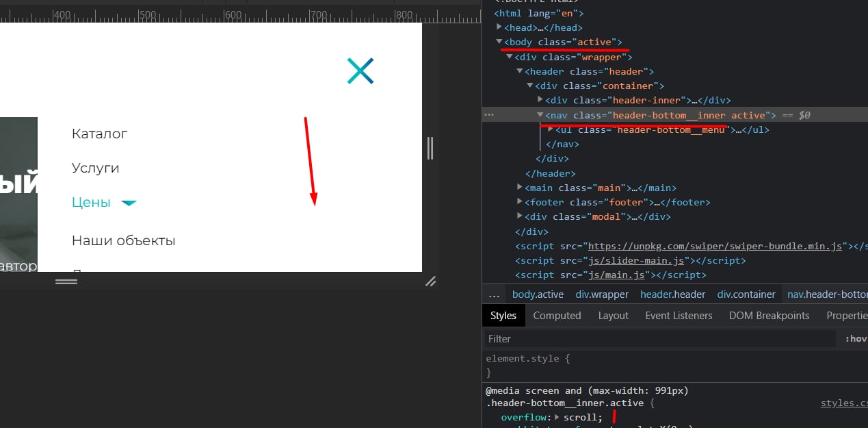The height and width of the screenshot is (428, 868).
Task: Open the Наши объекты menu item
Action: (124, 240)
